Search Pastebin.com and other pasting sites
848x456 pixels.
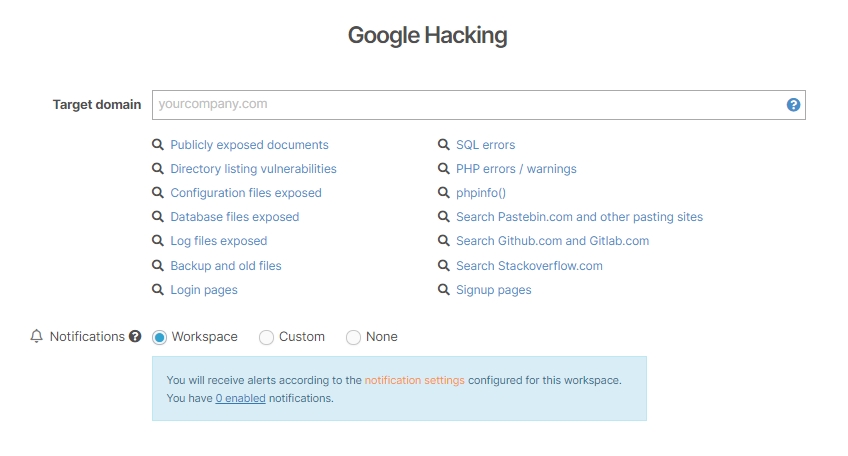point(579,217)
